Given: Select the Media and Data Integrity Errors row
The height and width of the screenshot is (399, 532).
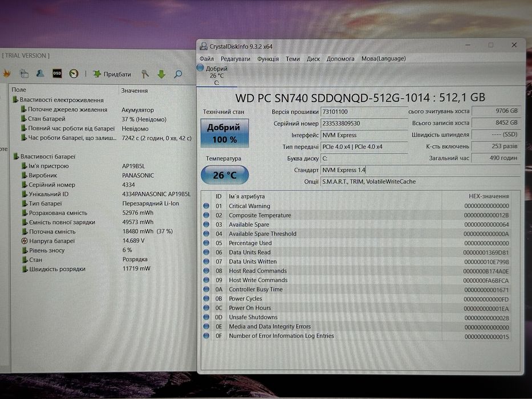Looking at the screenshot, I should [356, 327].
